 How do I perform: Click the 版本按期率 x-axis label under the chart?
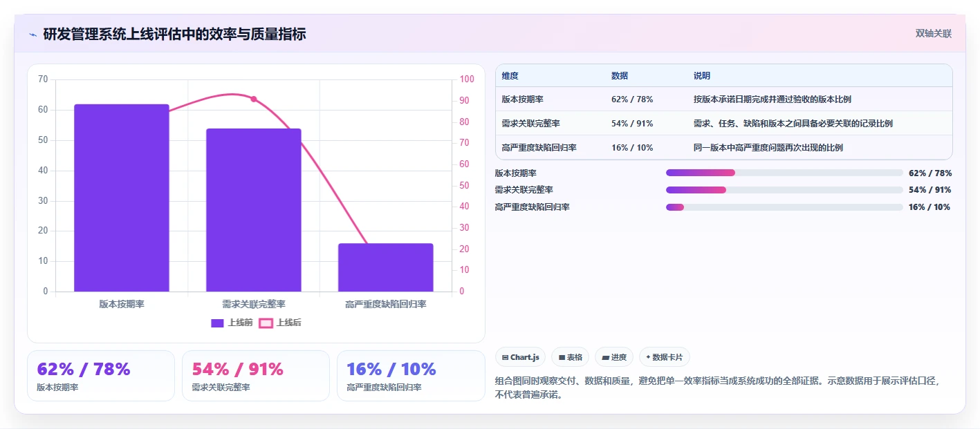pyautogui.click(x=122, y=304)
